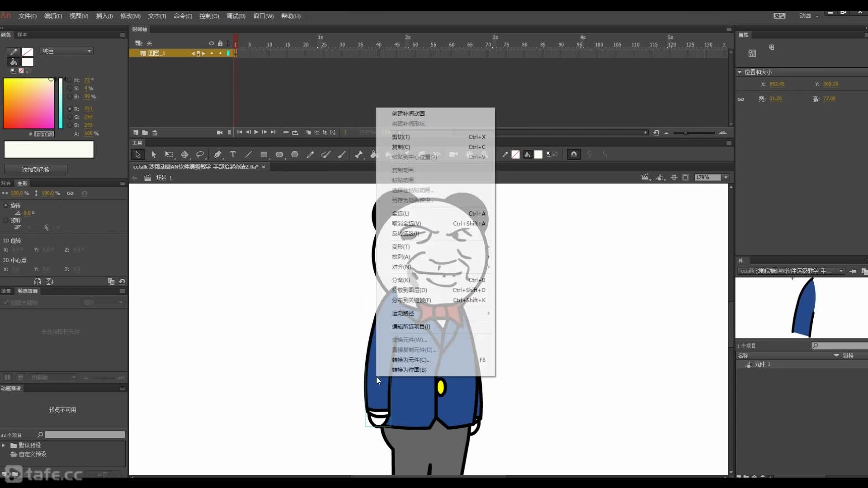Open the Color panel options menu
The height and width of the screenshot is (488, 868).
click(x=123, y=35)
